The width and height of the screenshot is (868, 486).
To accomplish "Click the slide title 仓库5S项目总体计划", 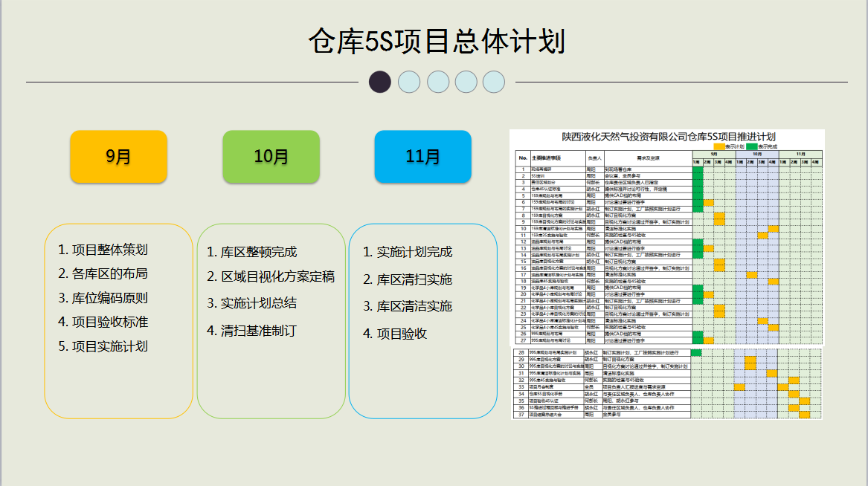I will [x=437, y=42].
